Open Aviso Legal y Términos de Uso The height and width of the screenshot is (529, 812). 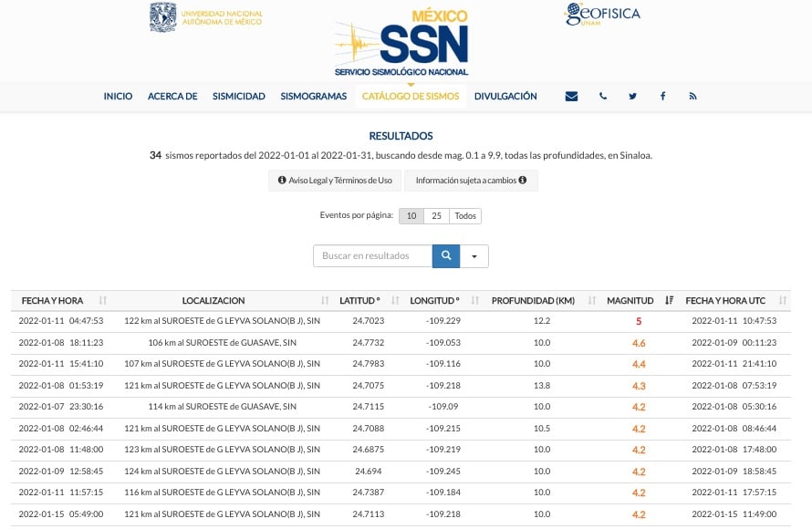pos(335,181)
